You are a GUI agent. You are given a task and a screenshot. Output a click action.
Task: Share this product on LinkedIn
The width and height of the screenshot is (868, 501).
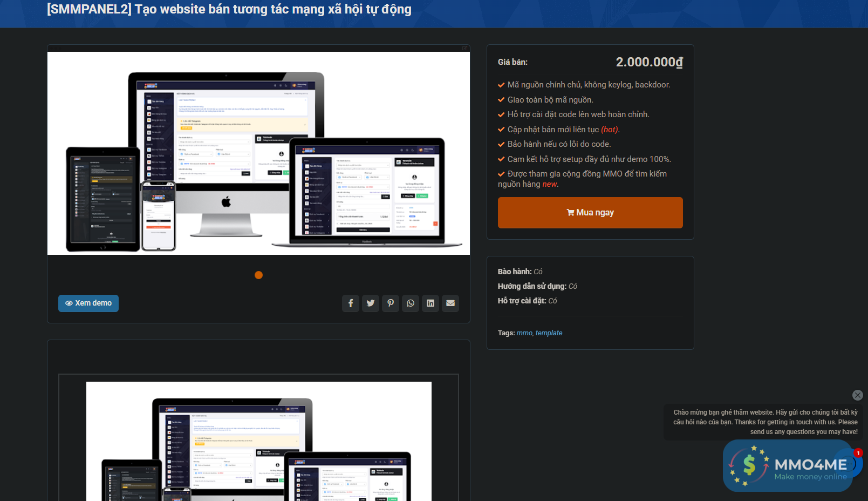[x=430, y=303]
